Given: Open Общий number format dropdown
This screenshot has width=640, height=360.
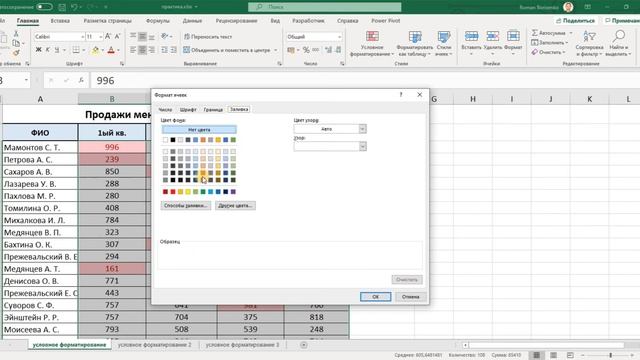Looking at the screenshot, I should coord(339,37).
